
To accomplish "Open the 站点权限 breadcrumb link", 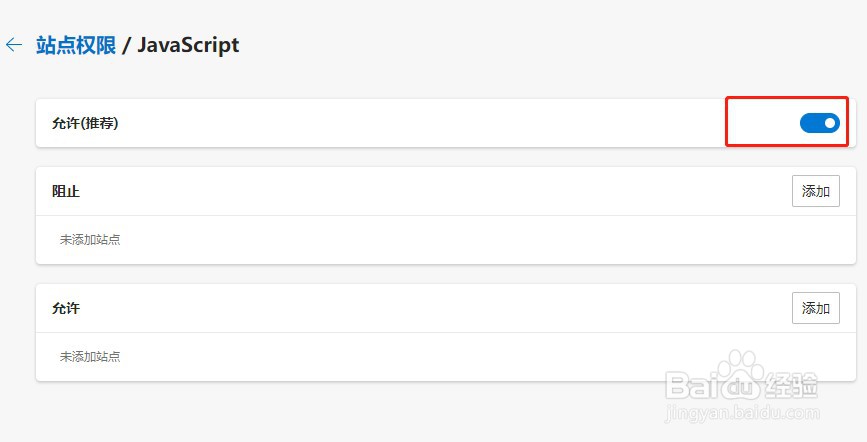I will coord(76,45).
